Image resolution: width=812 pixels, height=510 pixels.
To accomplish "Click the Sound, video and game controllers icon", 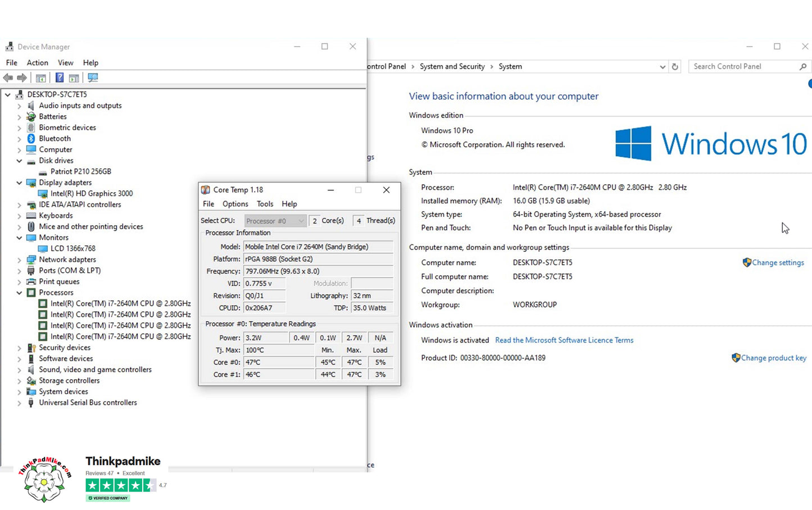I will pos(31,370).
